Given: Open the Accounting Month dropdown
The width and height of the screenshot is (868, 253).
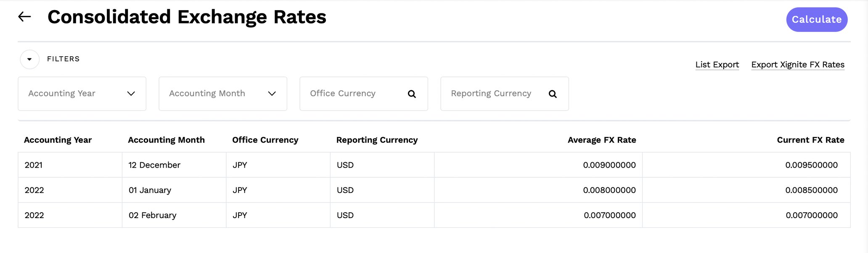Looking at the screenshot, I should pyautogui.click(x=223, y=94).
